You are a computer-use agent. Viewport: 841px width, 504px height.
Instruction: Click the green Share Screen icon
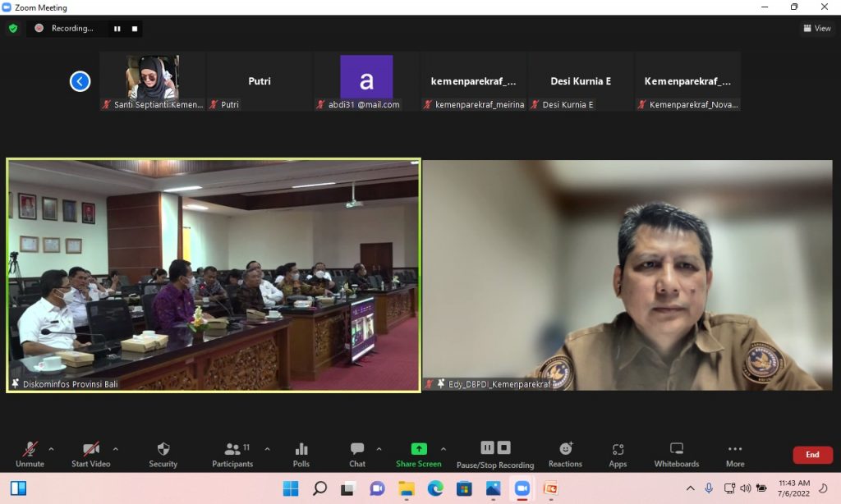pyautogui.click(x=419, y=449)
